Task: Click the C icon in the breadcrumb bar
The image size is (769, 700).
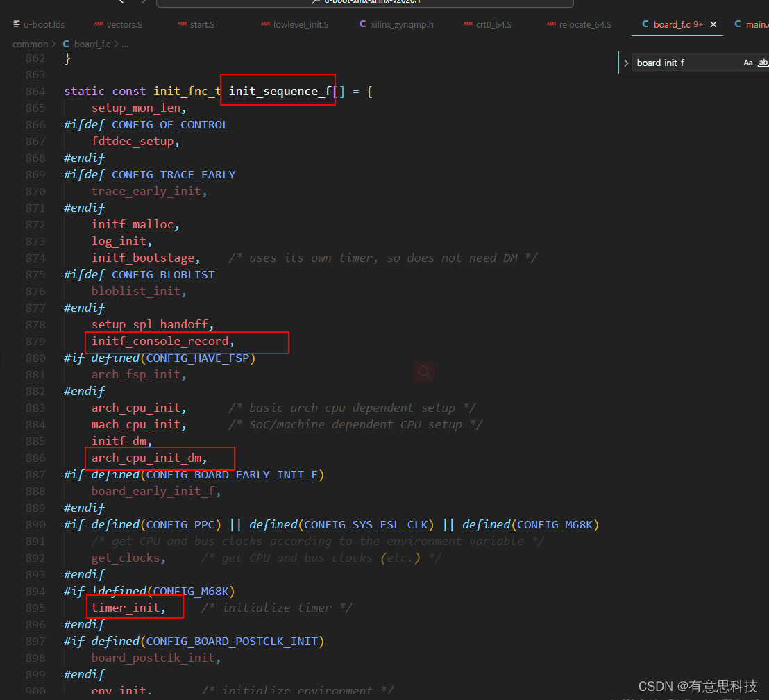Action: (x=65, y=43)
